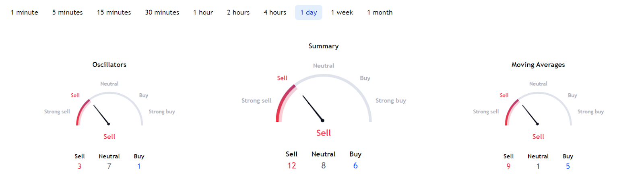
Task: Click Summary buy count 6
Action: [x=355, y=166]
